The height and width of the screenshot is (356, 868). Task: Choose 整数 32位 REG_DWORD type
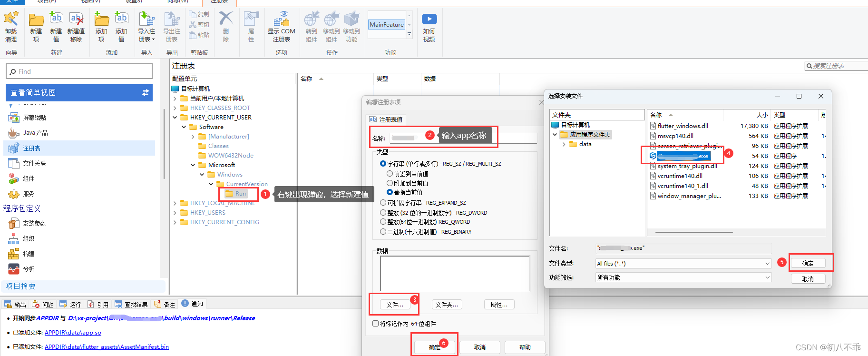point(383,213)
